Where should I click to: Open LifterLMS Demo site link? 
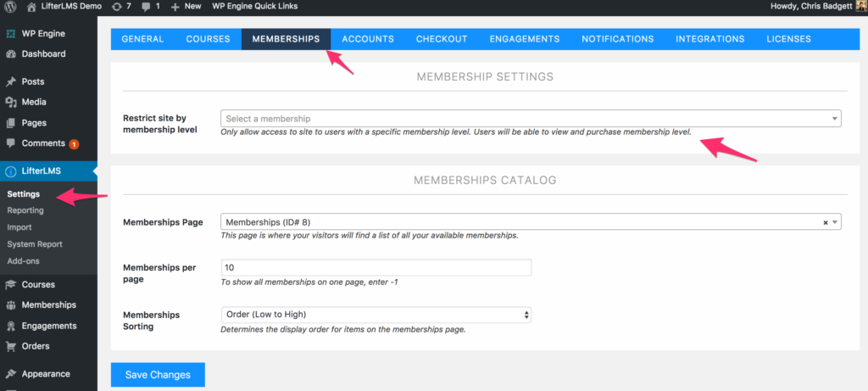point(71,6)
